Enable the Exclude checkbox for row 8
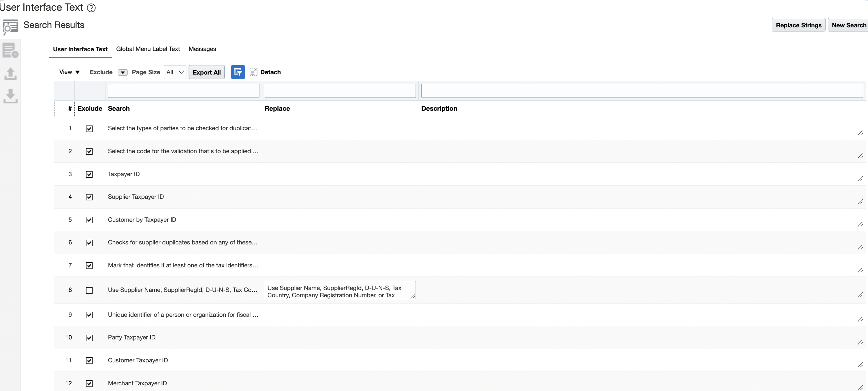The height and width of the screenshot is (391, 868). (89, 290)
